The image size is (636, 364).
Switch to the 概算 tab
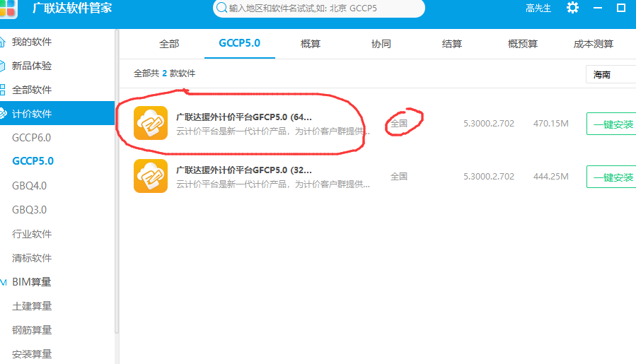click(x=311, y=44)
